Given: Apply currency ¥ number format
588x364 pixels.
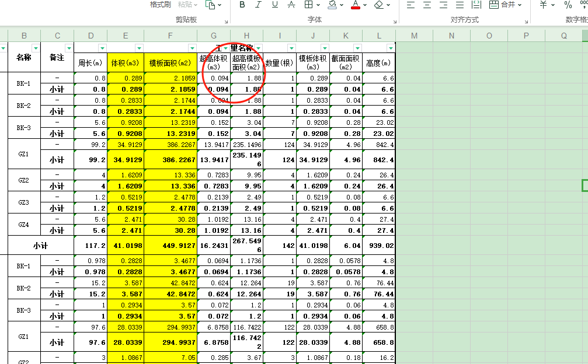Looking at the screenshot, I should click(x=544, y=5).
